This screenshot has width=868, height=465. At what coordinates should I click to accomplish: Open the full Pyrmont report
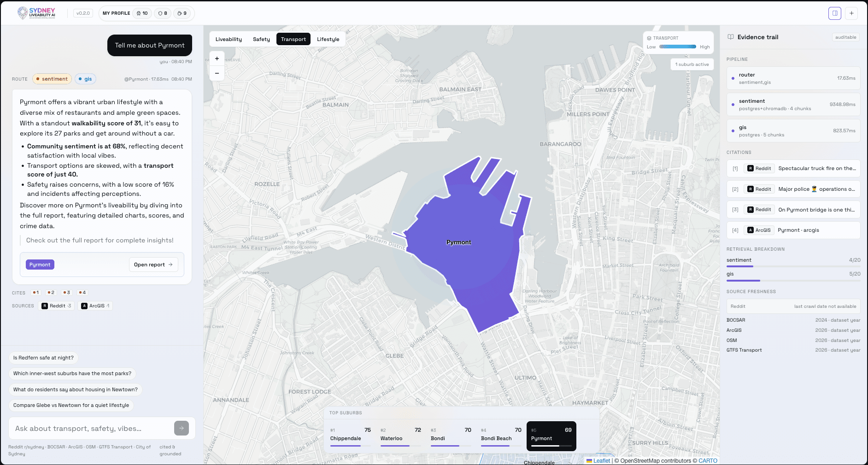[x=153, y=265]
